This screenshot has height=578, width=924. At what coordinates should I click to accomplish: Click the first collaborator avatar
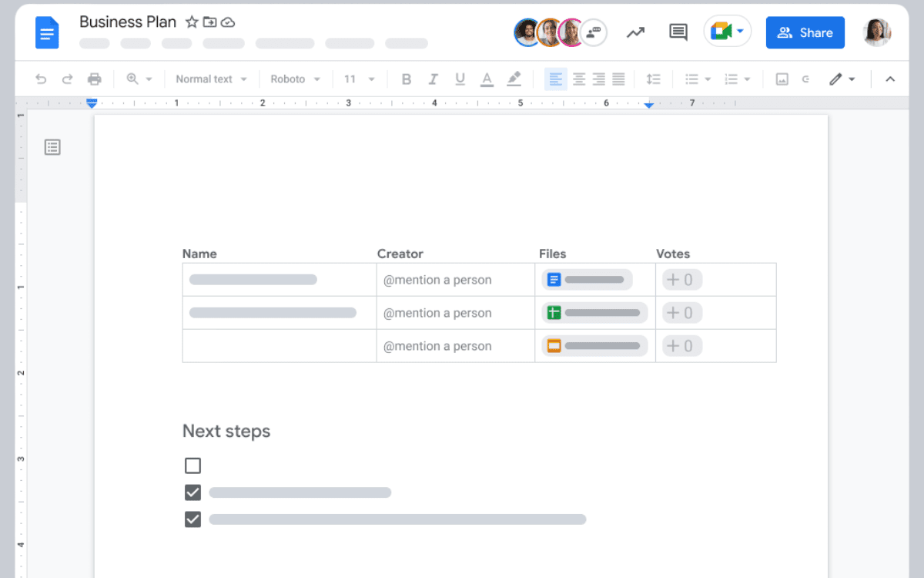point(527,32)
